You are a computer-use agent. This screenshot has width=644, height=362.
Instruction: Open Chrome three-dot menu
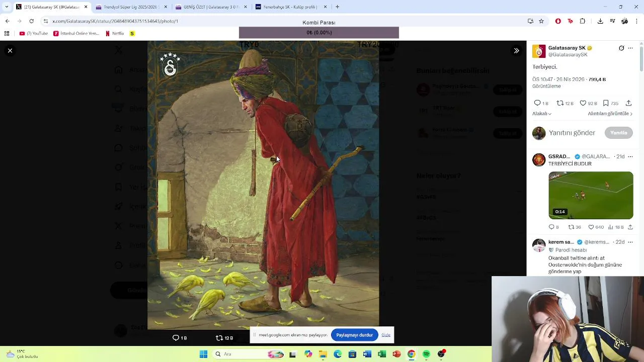point(637,21)
